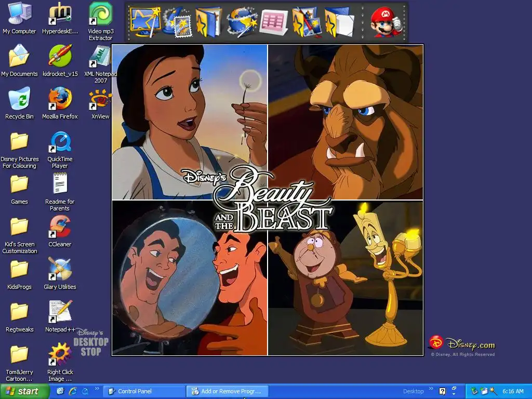The height and width of the screenshot is (399, 532).
Task: Click the Desktop toolbar label on taskbar
Action: (x=413, y=391)
